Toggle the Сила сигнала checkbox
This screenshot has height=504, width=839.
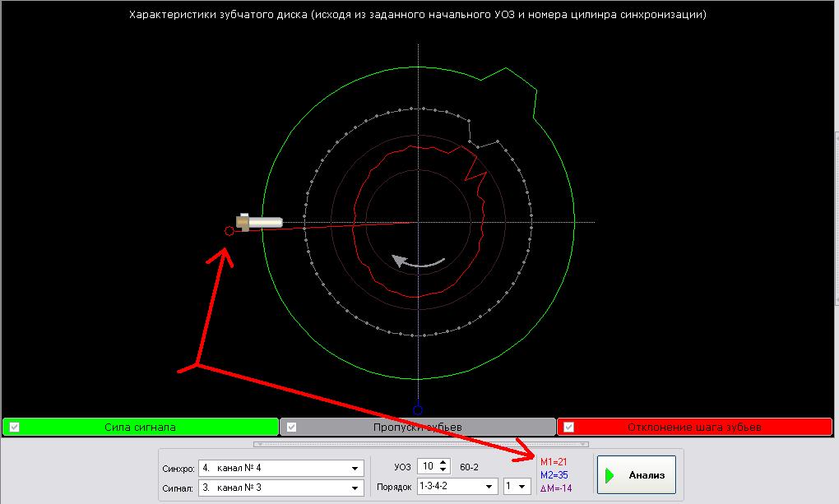point(15,427)
